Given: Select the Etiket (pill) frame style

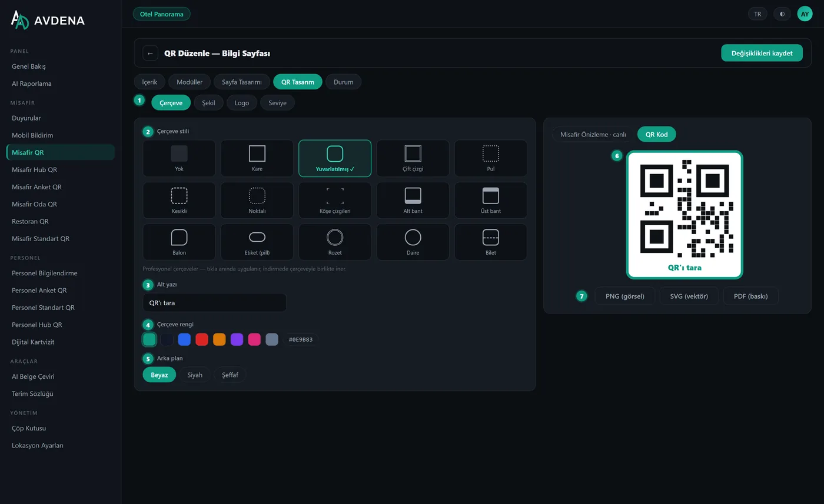Looking at the screenshot, I should pos(257,242).
